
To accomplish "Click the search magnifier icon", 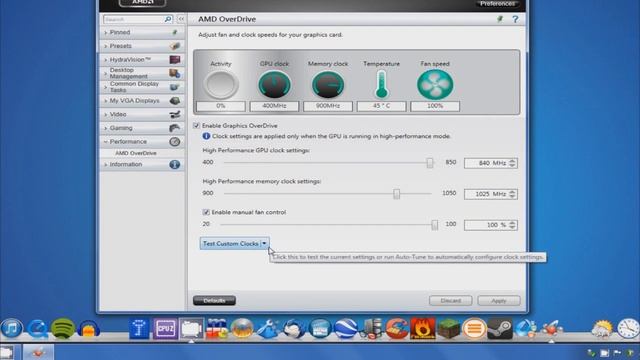I will 168,19.
